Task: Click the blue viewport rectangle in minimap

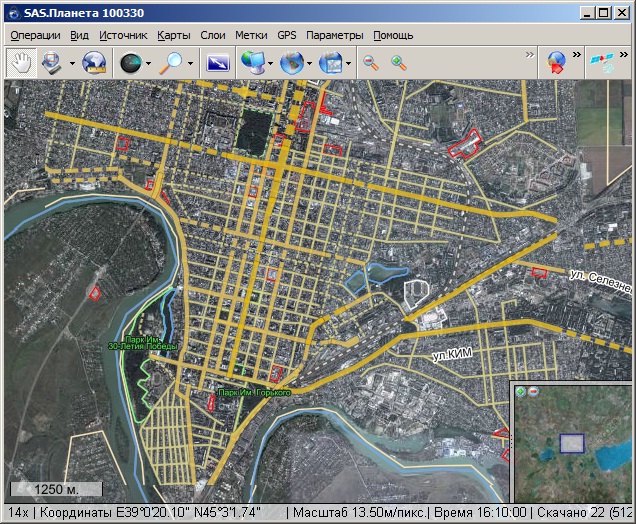Action: 571,443
